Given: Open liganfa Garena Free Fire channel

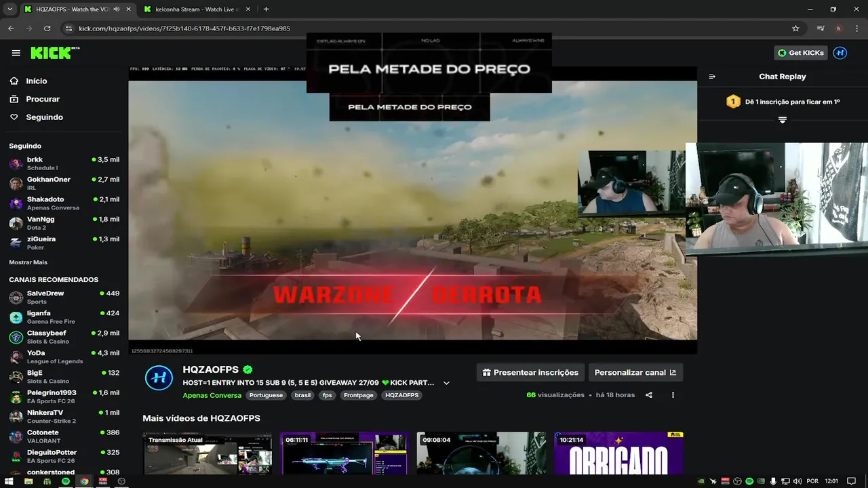Looking at the screenshot, I should click(64, 317).
